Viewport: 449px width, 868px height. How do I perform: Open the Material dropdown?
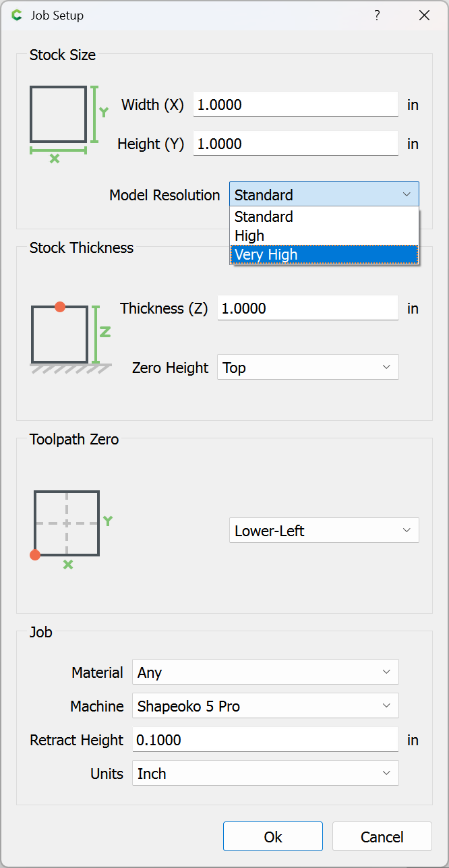point(265,672)
